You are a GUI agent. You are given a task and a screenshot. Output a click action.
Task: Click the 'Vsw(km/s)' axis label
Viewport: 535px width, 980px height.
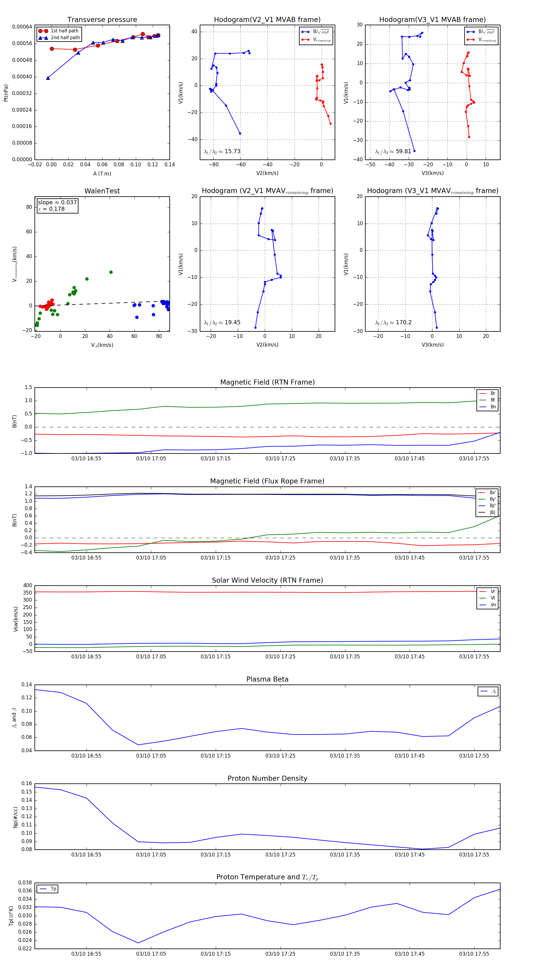16,619
